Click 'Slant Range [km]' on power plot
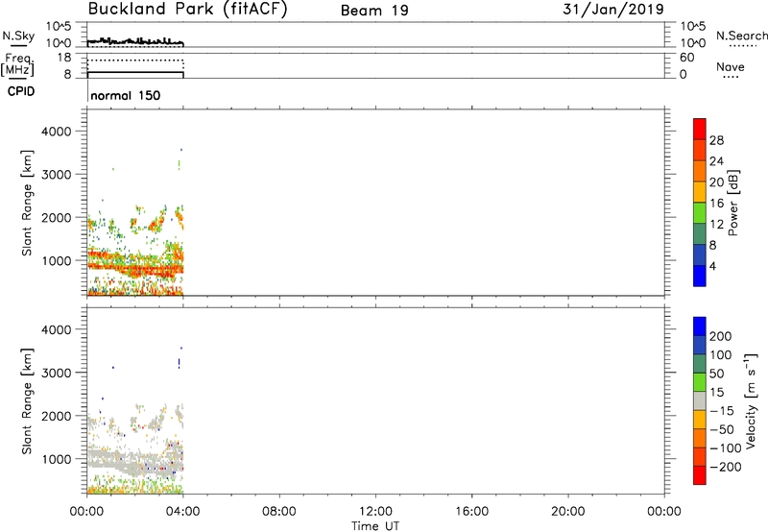This screenshot has height=532, width=768. (27, 203)
